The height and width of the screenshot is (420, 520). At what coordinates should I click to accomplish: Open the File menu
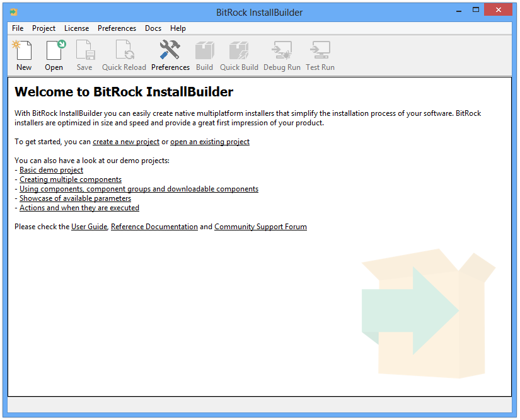(18, 28)
